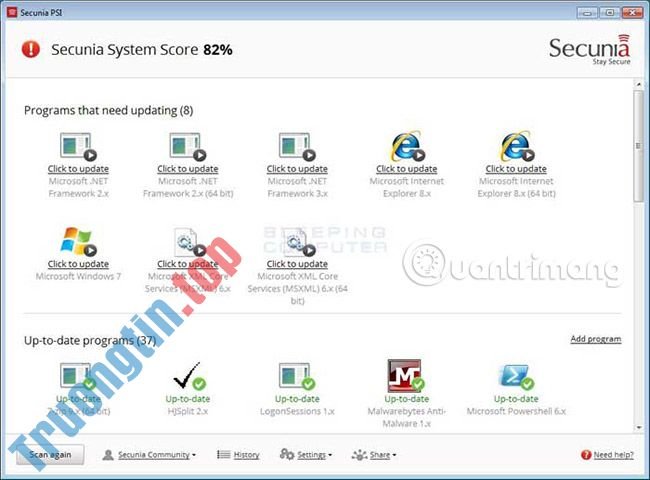Image resolution: width=650 pixels, height=480 pixels.
Task: Open the Add program link
Action: (596, 339)
